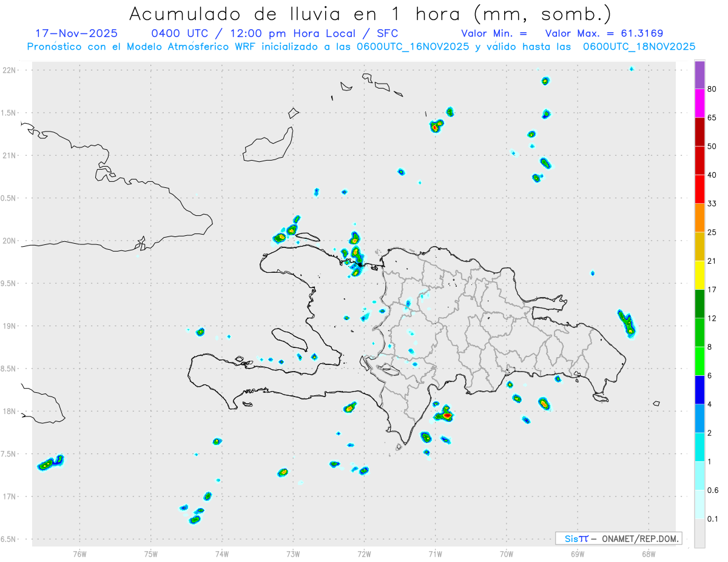728x562 pixels.
Task: Click the '70W' longitude label
Action: (x=507, y=553)
